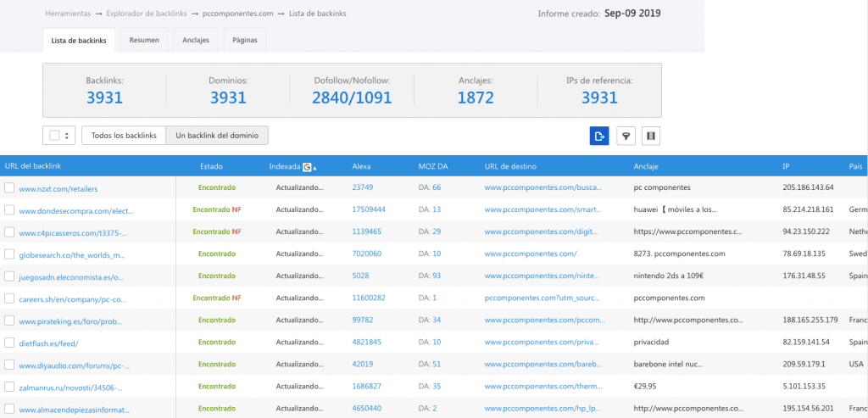This screenshot has height=418, width=868.
Task: Click Backlinks count 3931
Action: tap(104, 98)
